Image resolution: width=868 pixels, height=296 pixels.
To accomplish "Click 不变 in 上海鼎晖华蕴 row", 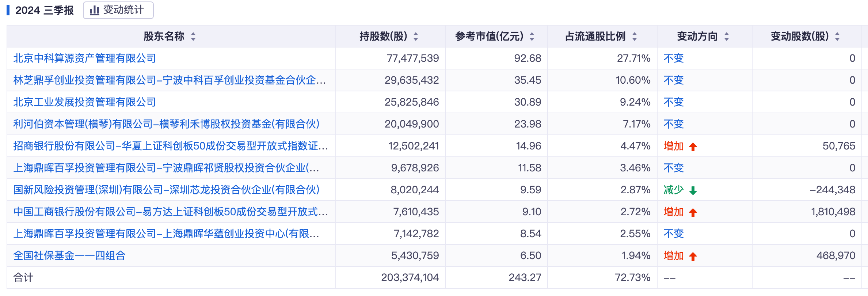I will pyautogui.click(x=674, y=234).
